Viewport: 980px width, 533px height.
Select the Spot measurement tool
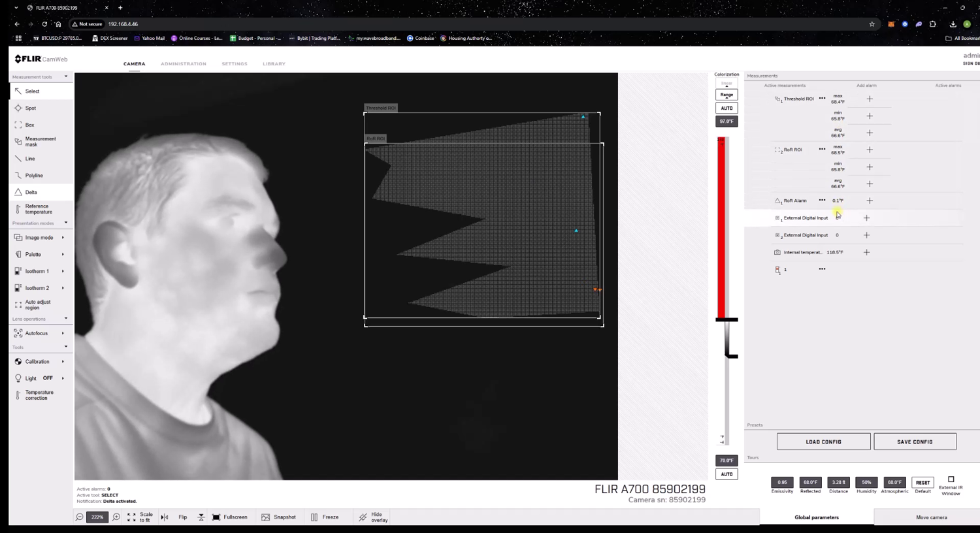click(x=30, y=108)
